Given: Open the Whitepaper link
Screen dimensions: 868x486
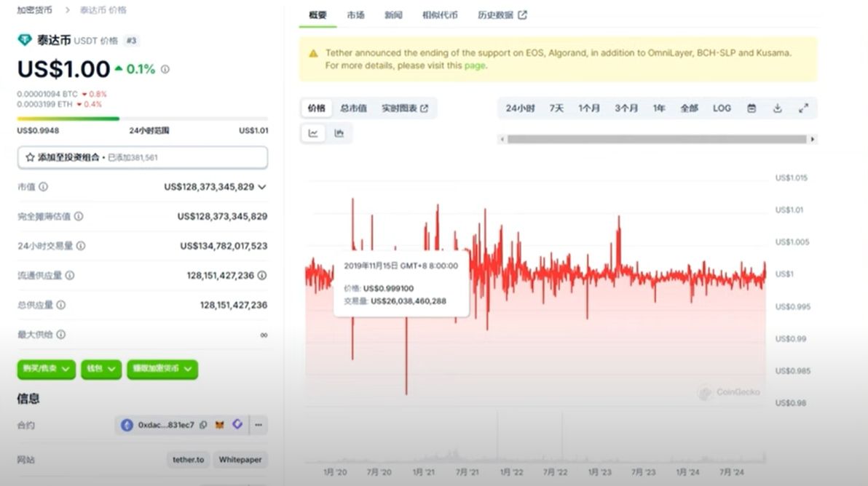Looking at the screenshot, I should (x=241, y=460).
